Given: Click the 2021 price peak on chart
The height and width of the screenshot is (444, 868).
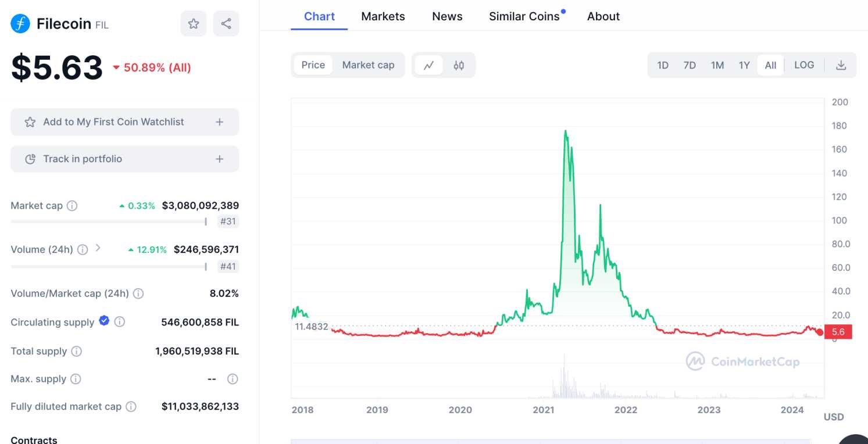Looking at the screenshot, I should click(x=565, y=131).
